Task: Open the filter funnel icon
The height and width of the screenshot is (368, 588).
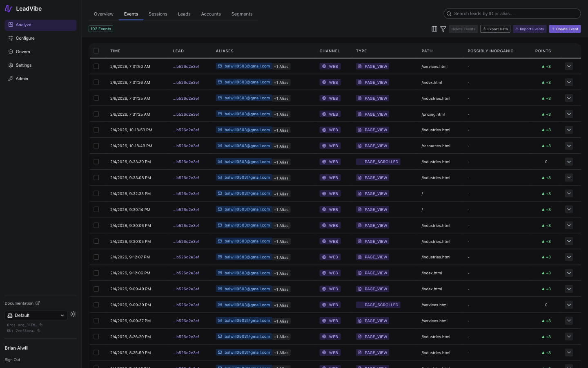Action: [x=443, y=29]
